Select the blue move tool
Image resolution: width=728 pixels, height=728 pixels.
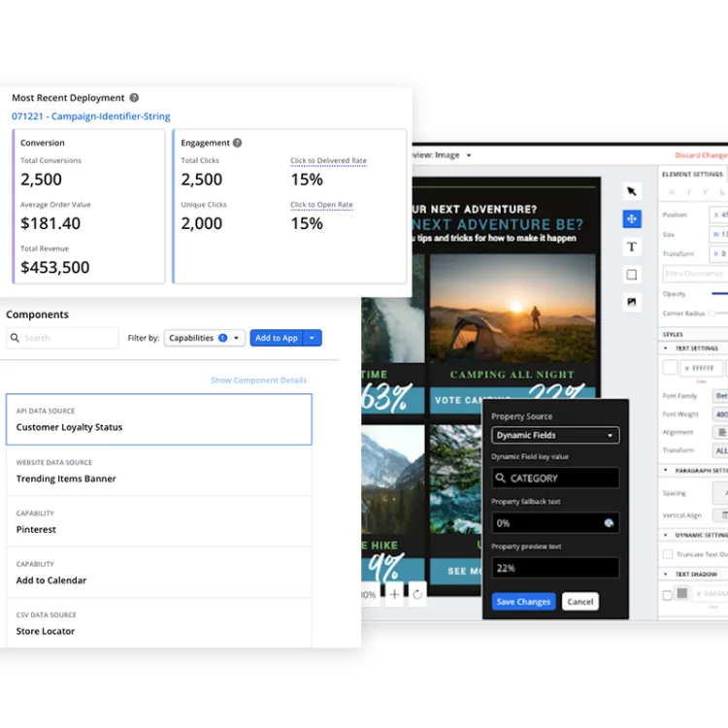click(632, 218)
